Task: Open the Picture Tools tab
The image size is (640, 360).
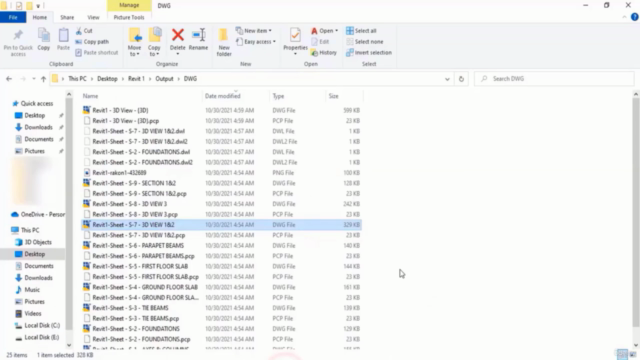Action: pos(129,17)
